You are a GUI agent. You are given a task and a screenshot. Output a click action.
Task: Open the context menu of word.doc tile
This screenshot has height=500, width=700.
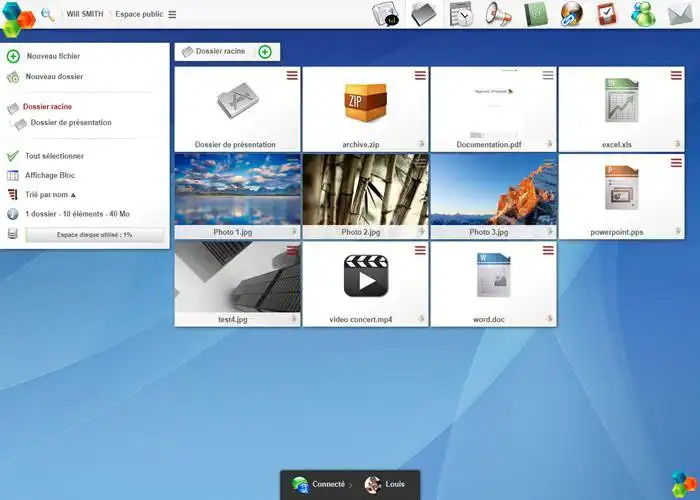548,250
